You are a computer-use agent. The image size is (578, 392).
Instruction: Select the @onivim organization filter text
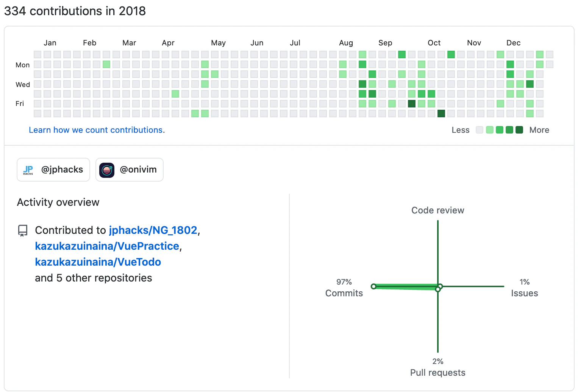138,170
